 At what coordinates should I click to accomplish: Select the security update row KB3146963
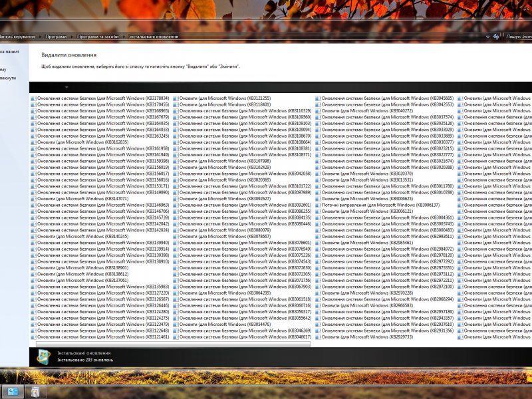pyautogui.click(x=100, y=205)
